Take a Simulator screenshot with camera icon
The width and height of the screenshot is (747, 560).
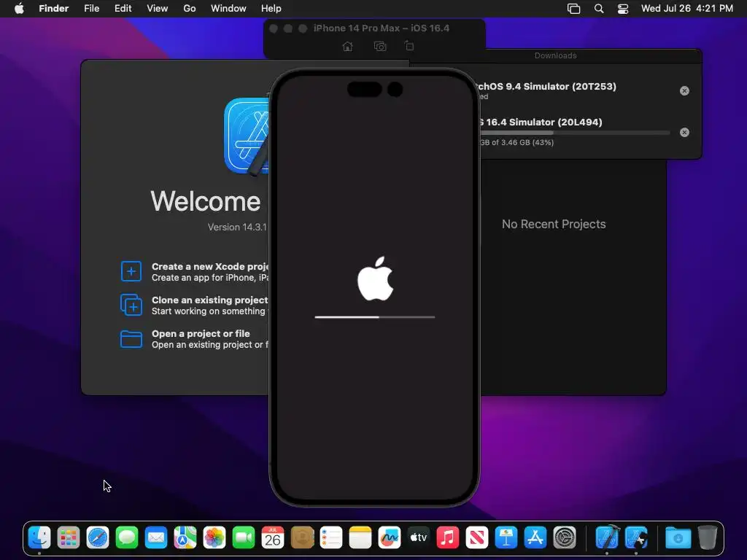(379, 46)
